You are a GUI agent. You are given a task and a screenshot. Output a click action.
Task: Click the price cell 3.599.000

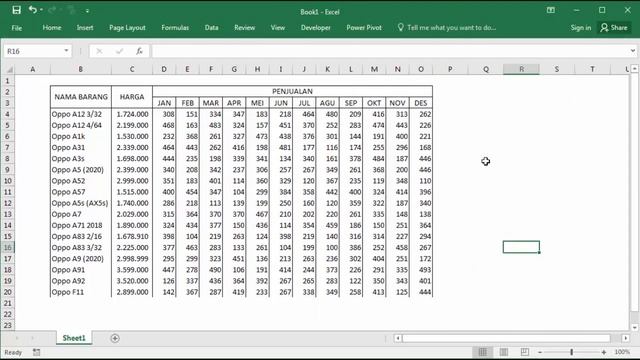[132, 270]
